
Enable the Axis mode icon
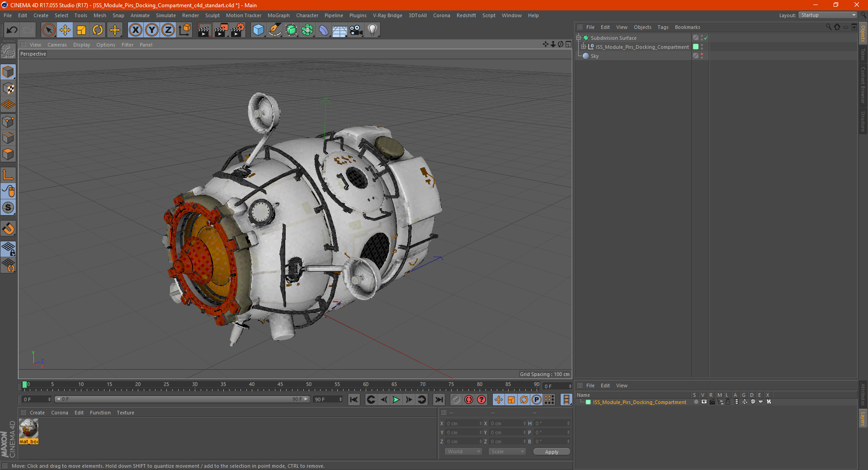pos(8,175)
